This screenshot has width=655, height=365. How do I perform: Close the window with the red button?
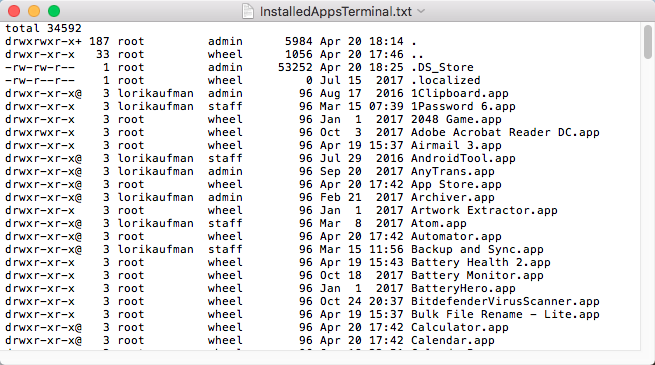(x=14, y=11)
